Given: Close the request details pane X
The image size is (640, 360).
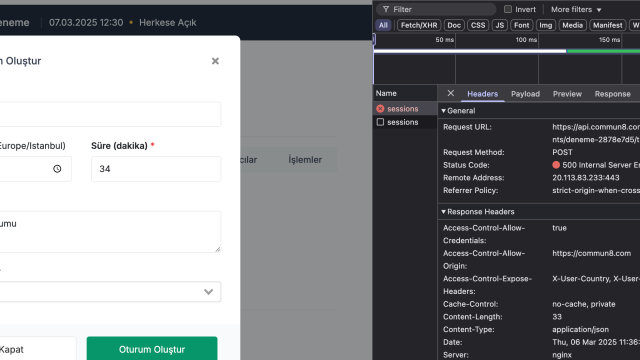Looking at the screenshot, I should tap(451, 93).
